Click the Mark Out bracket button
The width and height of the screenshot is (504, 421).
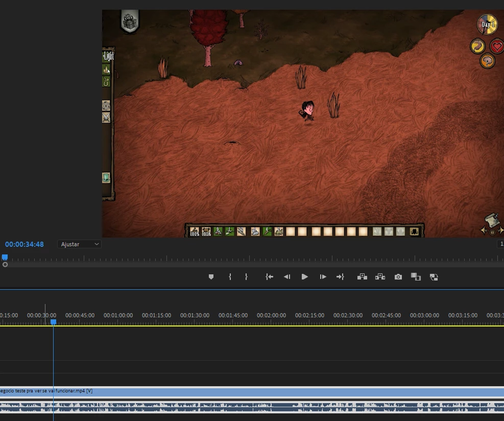point(246,277)
